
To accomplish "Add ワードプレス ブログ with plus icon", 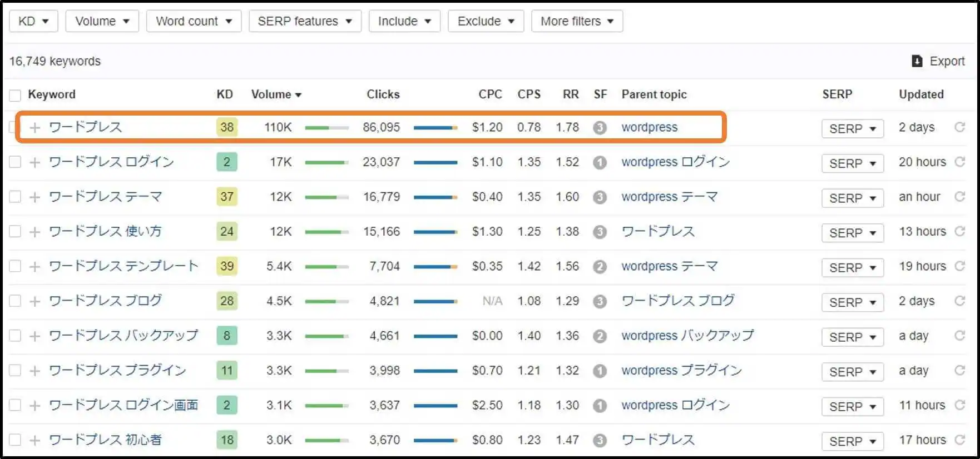I will tap(35, 301).
